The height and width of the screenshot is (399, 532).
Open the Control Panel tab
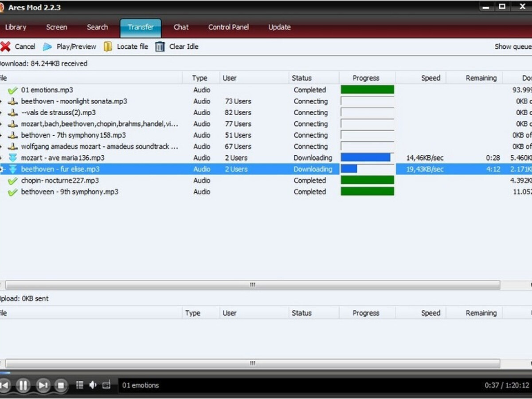[228, 27]
